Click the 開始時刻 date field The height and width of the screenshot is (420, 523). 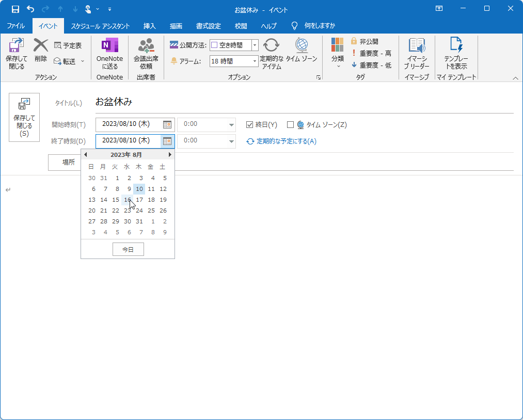[x=128, y=124]
